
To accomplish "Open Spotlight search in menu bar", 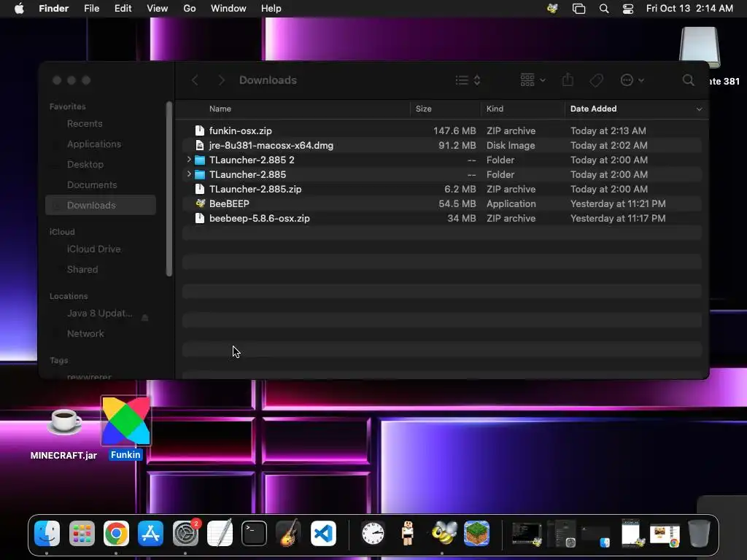I will pyautogui.click(x=604, y=9).
